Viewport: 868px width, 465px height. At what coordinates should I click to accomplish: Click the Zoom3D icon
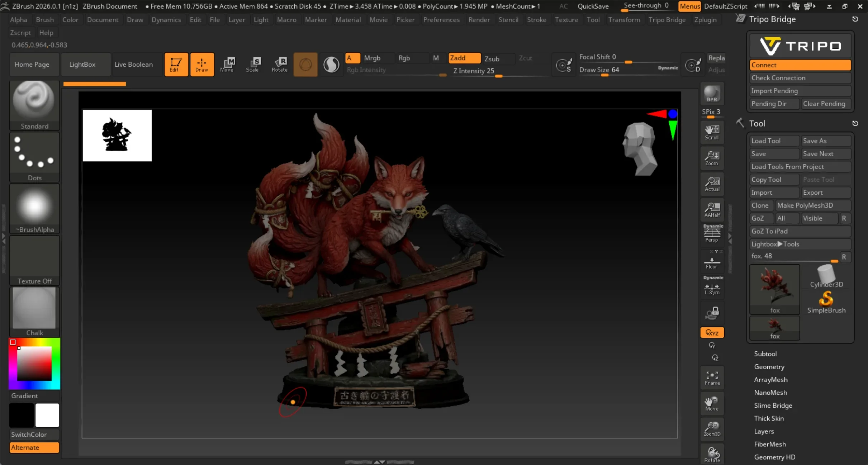pyautogui.click(x=712, y=429)
